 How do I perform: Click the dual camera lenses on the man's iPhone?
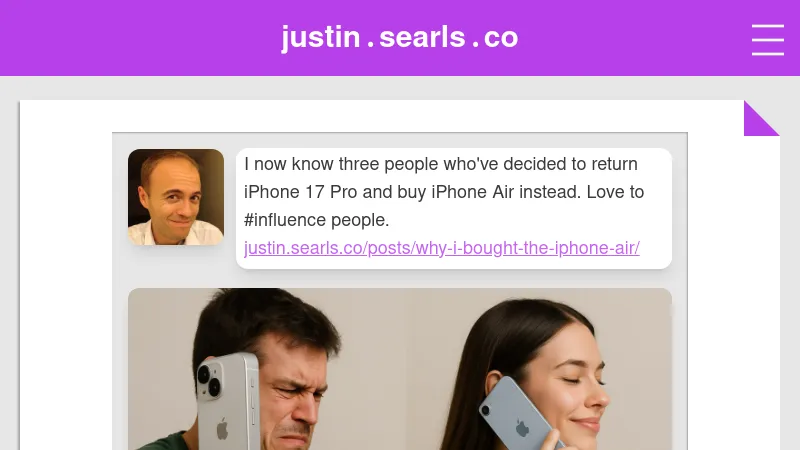[209, 381]
